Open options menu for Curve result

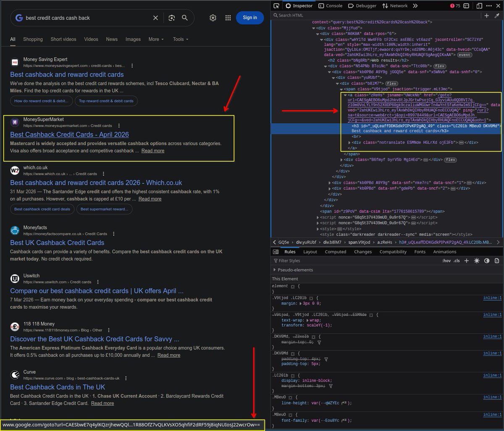click(x=126, y=378)
